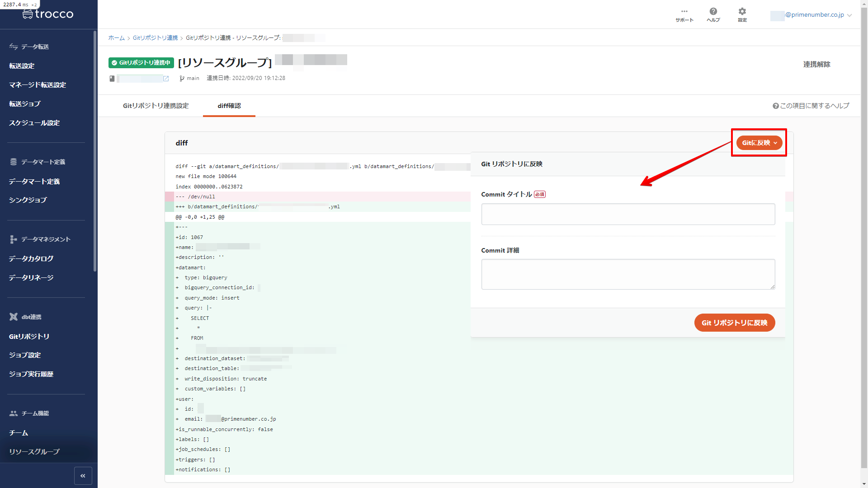Screen dimensions: 868x488
Task: Toggle the Gitに反映 dropdown button
Action: coord(759,143)
